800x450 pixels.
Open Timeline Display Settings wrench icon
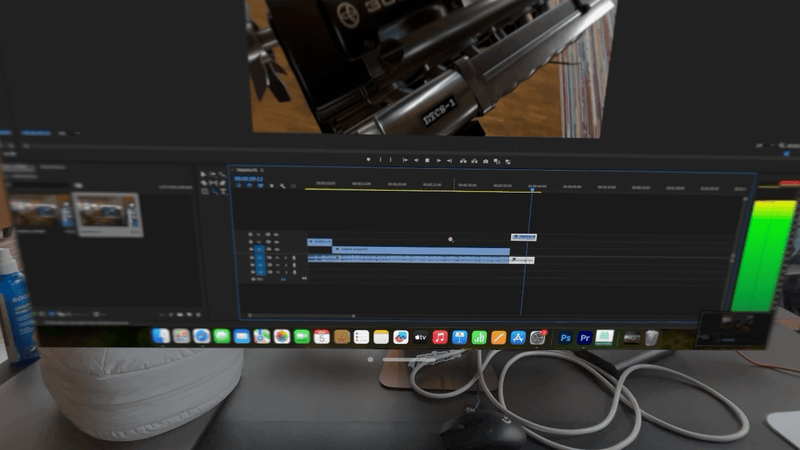coord(283,186)
